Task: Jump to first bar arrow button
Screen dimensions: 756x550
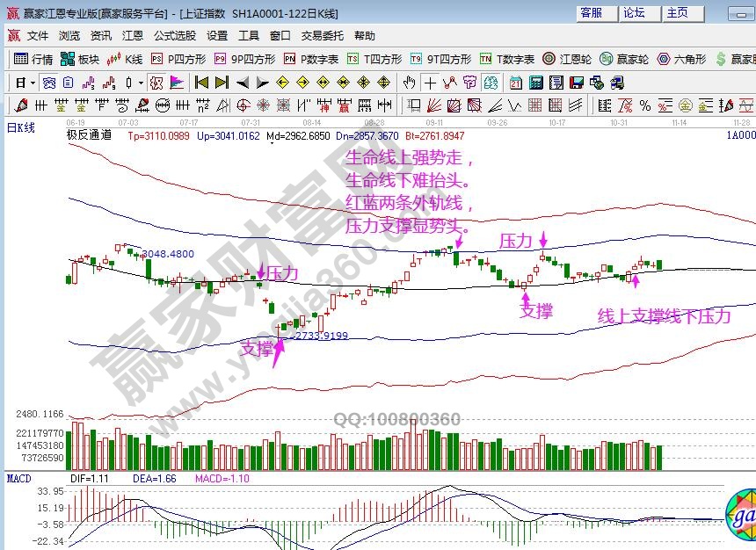Action: [201, 83]
